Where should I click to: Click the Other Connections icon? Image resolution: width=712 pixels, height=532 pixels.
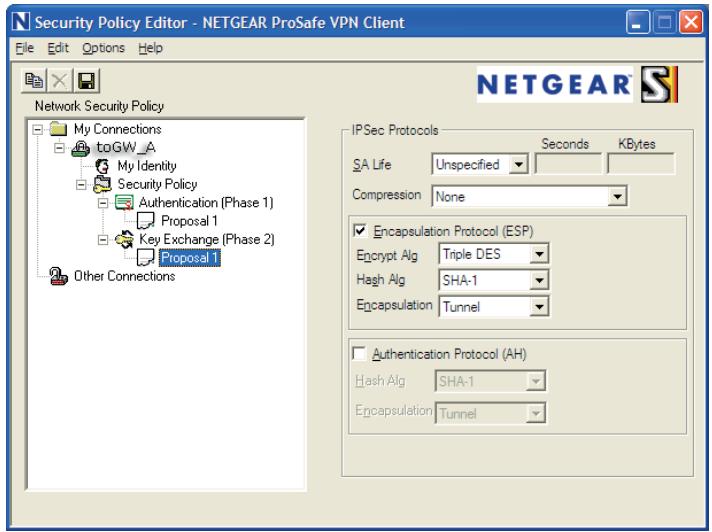pyautogui.click(x=58, y=276)
